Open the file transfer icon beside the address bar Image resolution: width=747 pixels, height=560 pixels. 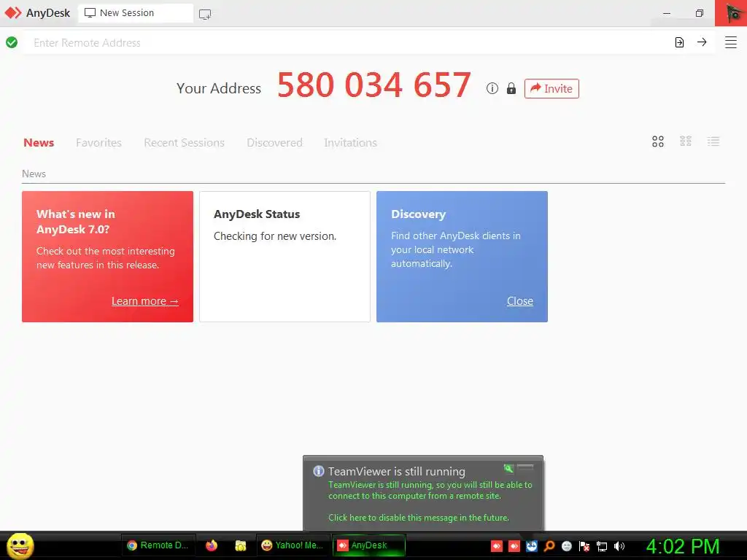(x=679, y=42)
